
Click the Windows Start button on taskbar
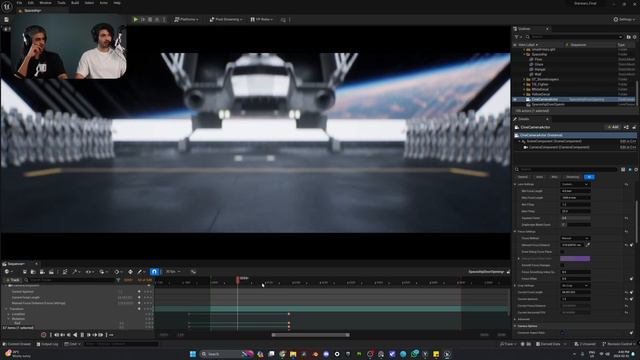point(193,354)
